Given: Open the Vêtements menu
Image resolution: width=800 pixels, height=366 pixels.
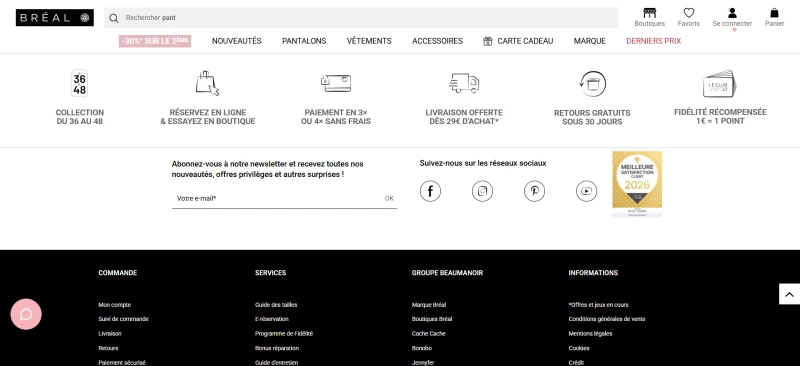Looking at the screenshot, I should (x=369, y=41).
